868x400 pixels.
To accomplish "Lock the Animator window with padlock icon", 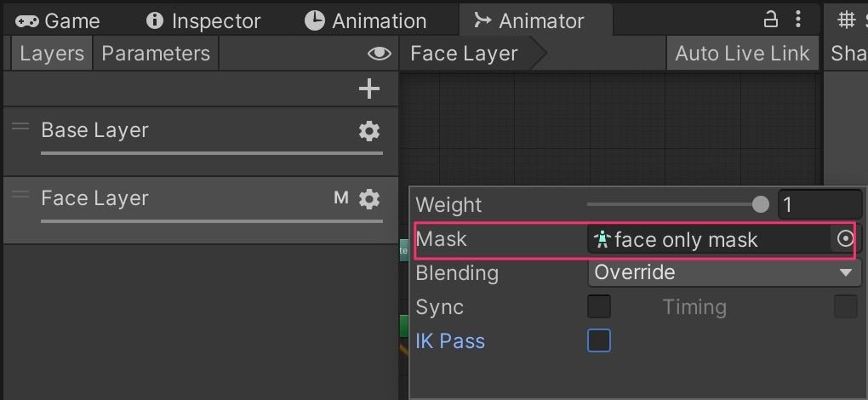I will [x=771, y=20].
